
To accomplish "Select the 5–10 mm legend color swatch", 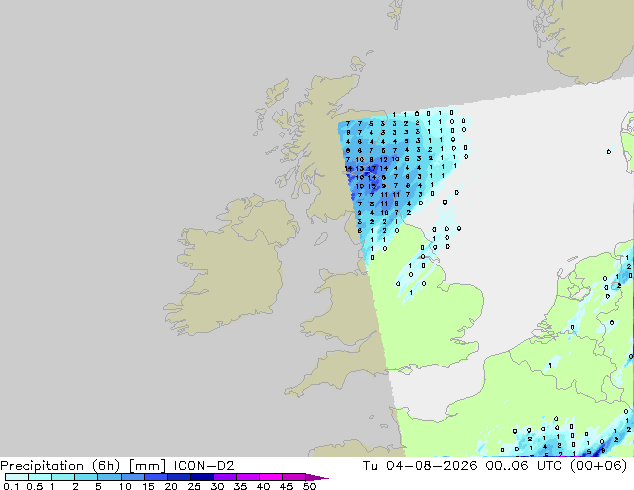I will [x=109, y=477].
